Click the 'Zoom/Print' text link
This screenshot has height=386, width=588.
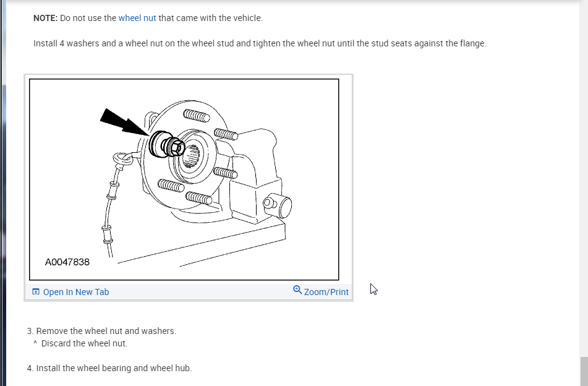coord(326,292)
